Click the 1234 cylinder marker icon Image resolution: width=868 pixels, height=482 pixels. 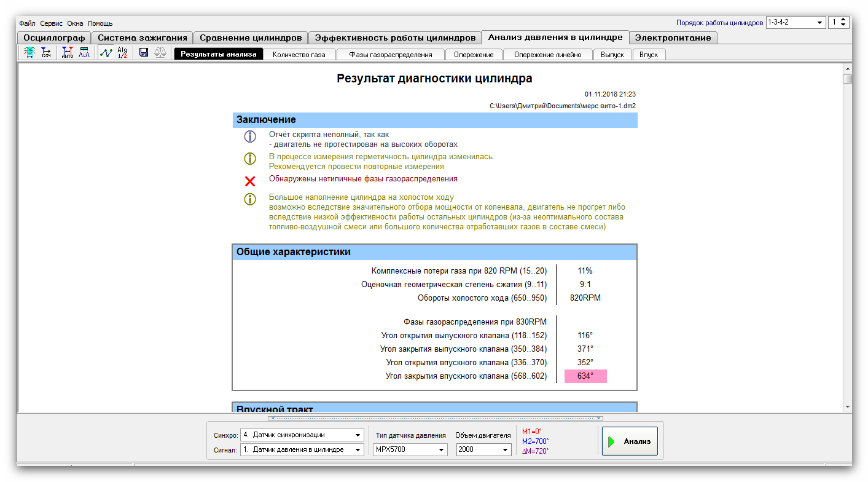tap(46, 53)
